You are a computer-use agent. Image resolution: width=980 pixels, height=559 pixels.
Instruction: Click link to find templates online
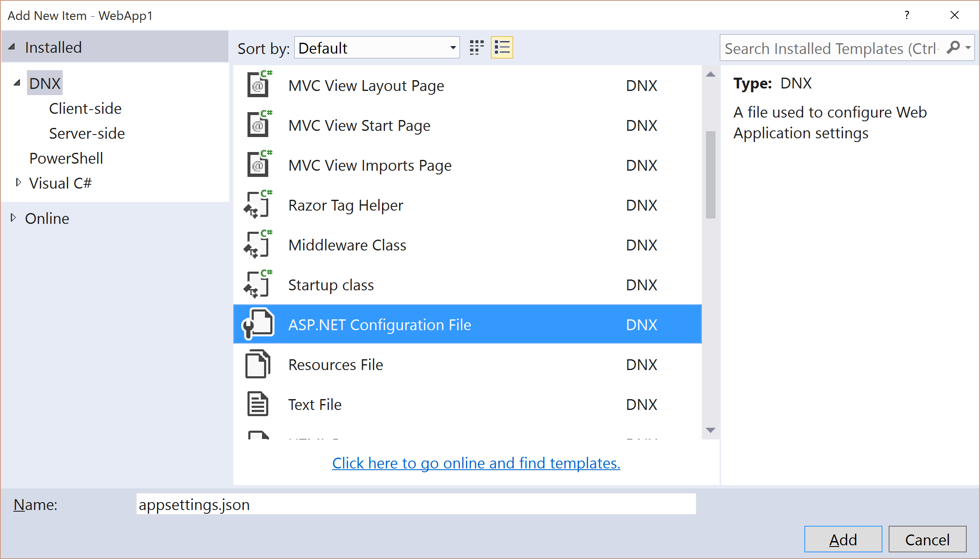tap(476, 463)
